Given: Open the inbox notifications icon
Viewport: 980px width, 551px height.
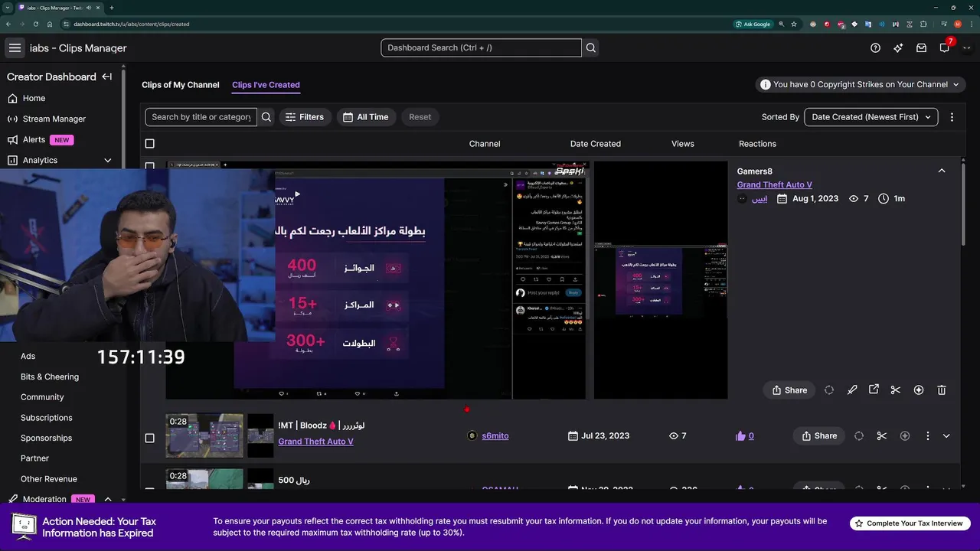Looking at the screenshot, I should tap(922, 47).
